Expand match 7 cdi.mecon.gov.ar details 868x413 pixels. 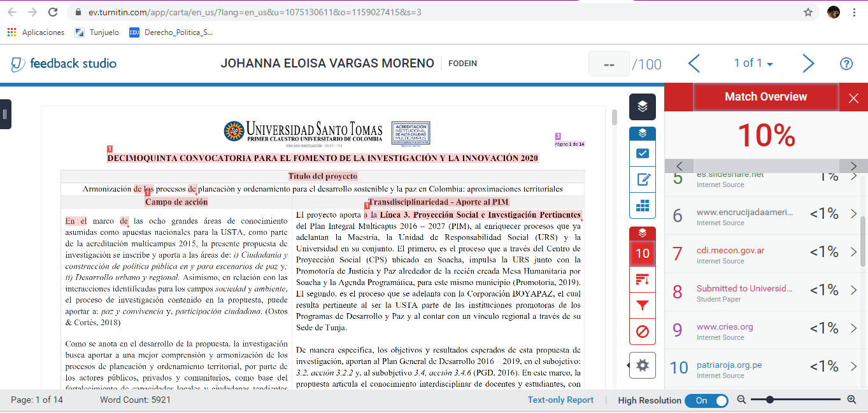click(x=854, y=252)
